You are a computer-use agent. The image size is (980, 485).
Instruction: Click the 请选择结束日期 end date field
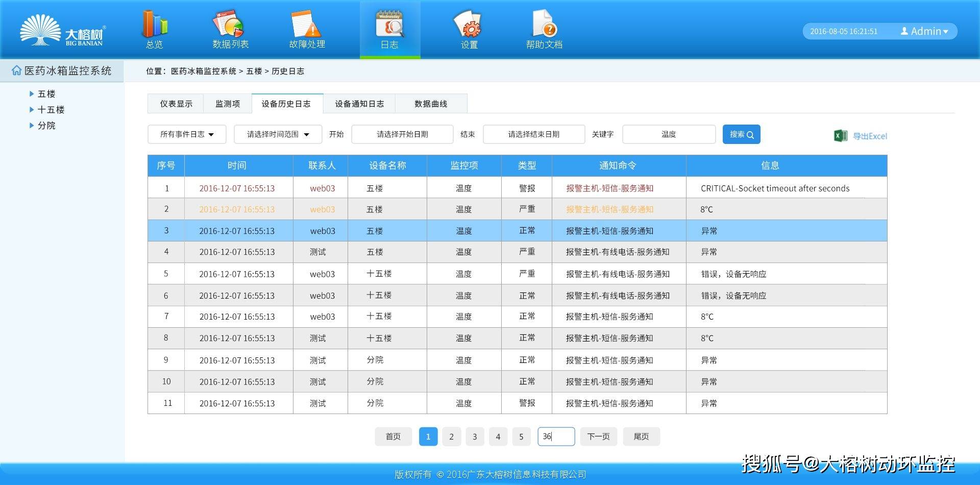[534, 134]
